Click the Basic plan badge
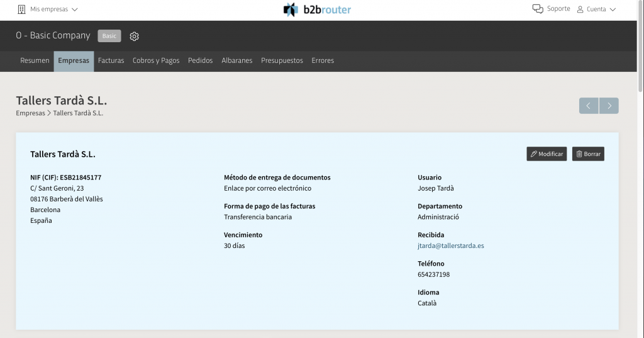 [109, 36]
